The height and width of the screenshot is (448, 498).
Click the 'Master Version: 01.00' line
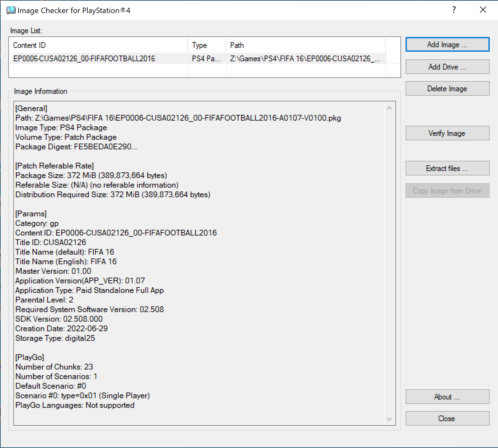pos(53,271)
